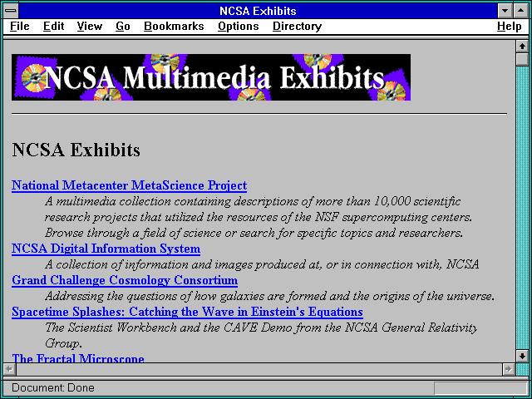The image size is (532, 399).
Task: Minimize window with title bar down arrow
Action: (505, 11)
